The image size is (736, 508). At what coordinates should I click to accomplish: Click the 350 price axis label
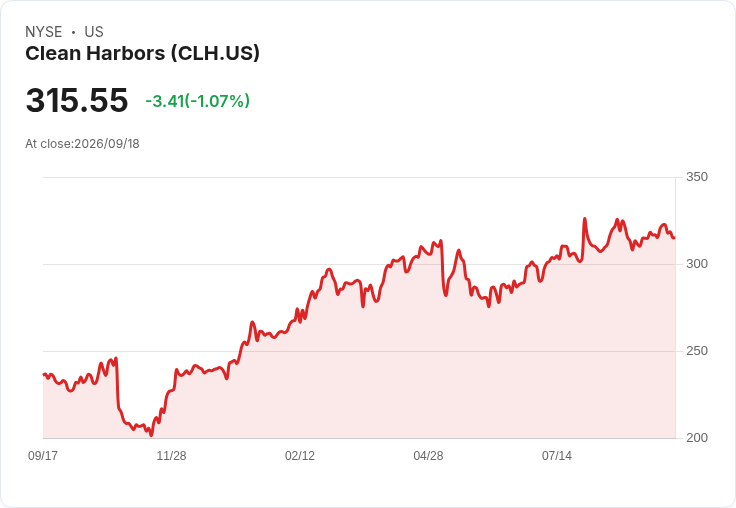point(697,177)
